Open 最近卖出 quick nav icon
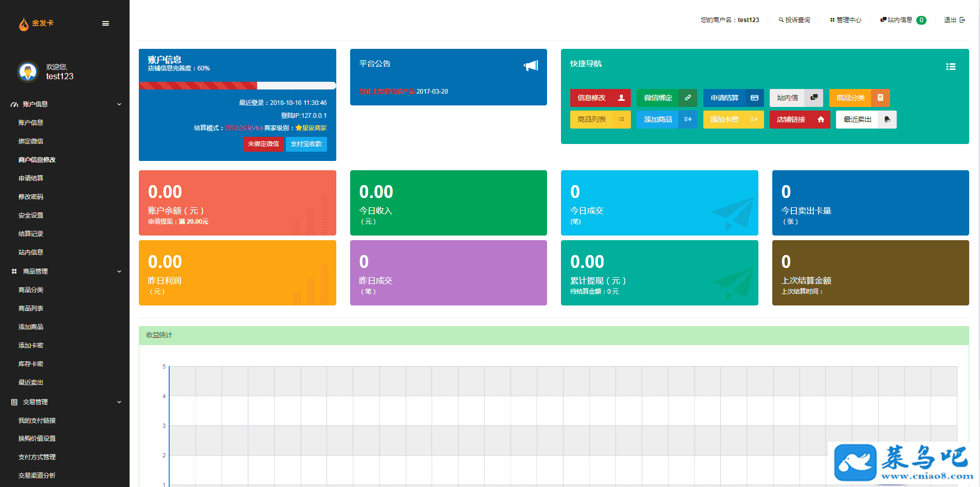The height and width of the screenshot is (487, 980). click(x=887, y=119)
